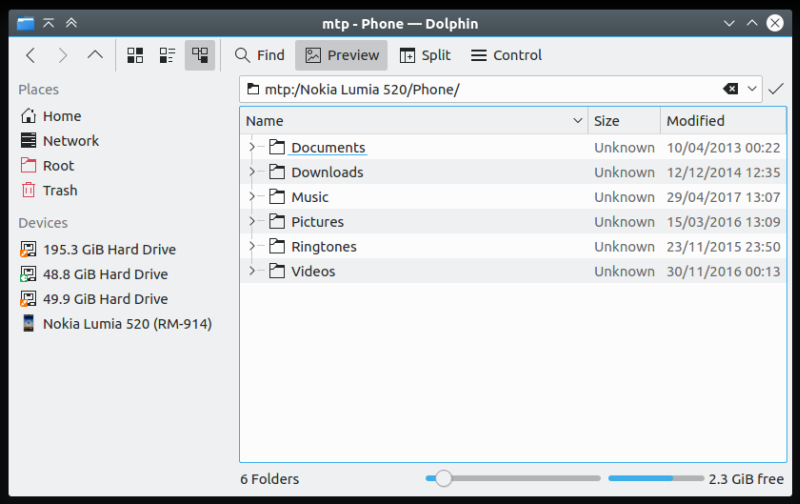The width and height of the screenshot is (800, 504).
Task: Click the 2.3 GiB free text
Action: point(746,479)
